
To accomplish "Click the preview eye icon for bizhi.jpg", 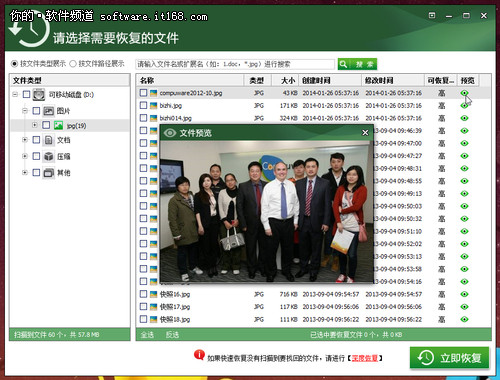I will 464,106.
